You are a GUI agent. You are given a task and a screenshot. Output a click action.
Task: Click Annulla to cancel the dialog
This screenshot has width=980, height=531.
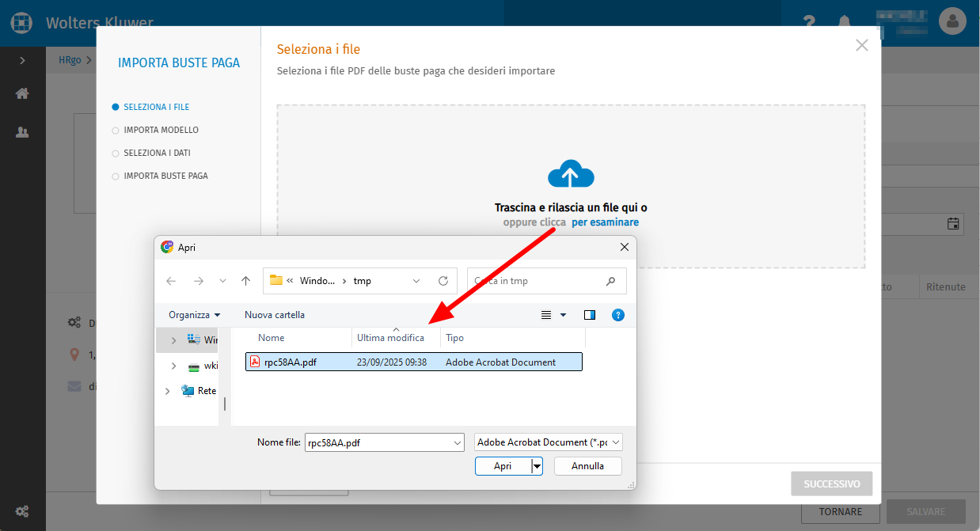click(588, 466)
